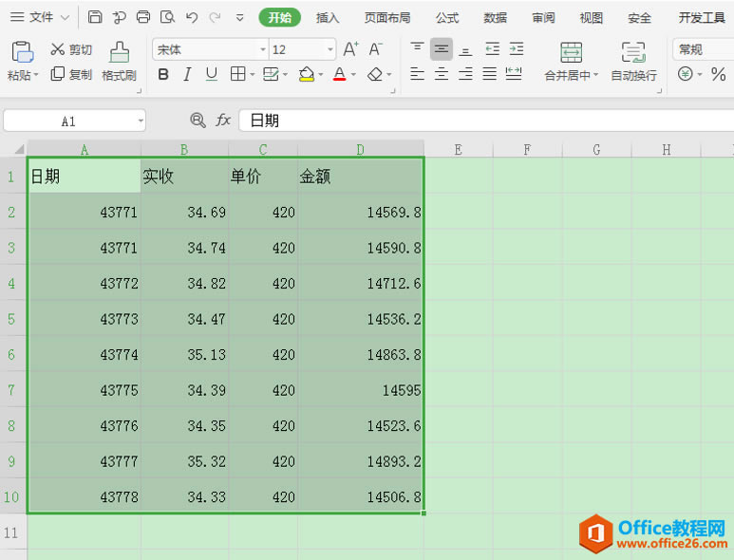Apply percent style format
734x560 pixels.
point(718,74)
